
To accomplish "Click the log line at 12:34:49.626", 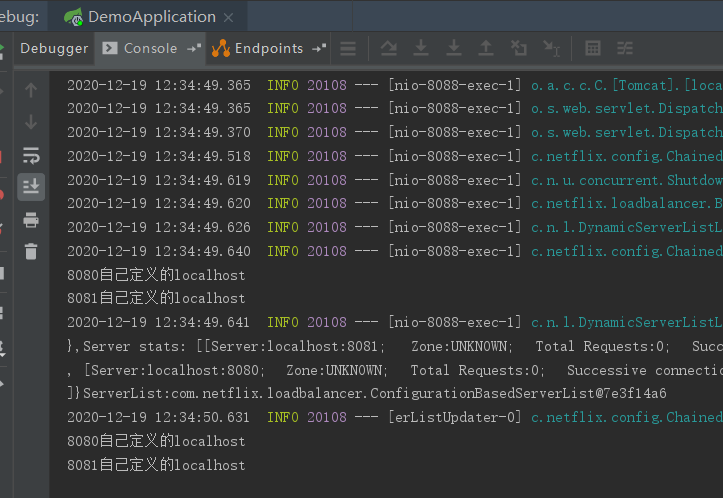I will pos(395,227).
